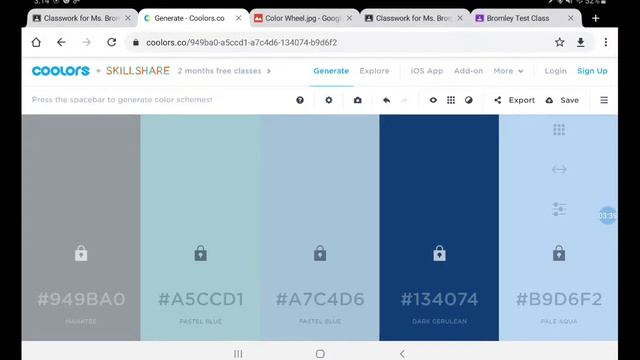This screenshot has width=640, height=360.
Task: Click the browser download icon
Action: (580, 42)
